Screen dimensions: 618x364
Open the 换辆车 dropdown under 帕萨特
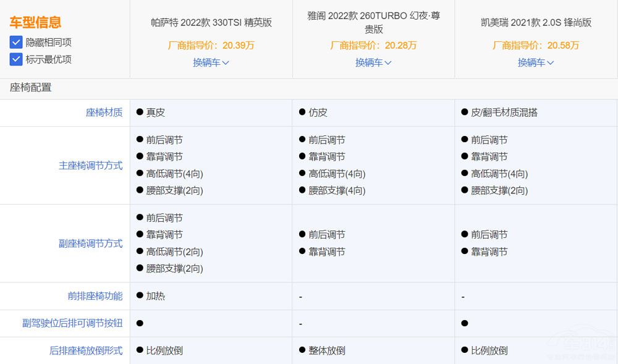coord(211,62)
